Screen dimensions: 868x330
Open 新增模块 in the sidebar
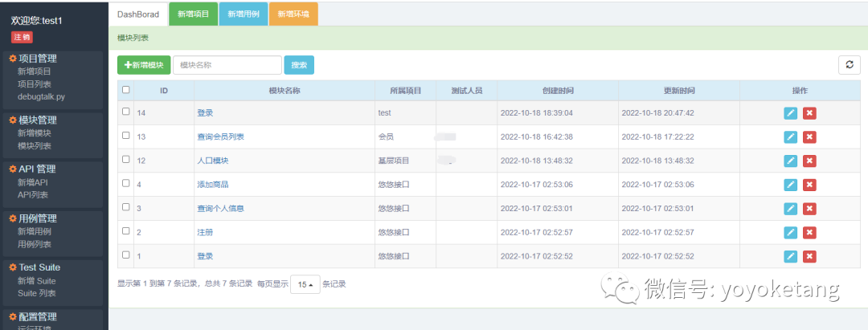(35, 133)
